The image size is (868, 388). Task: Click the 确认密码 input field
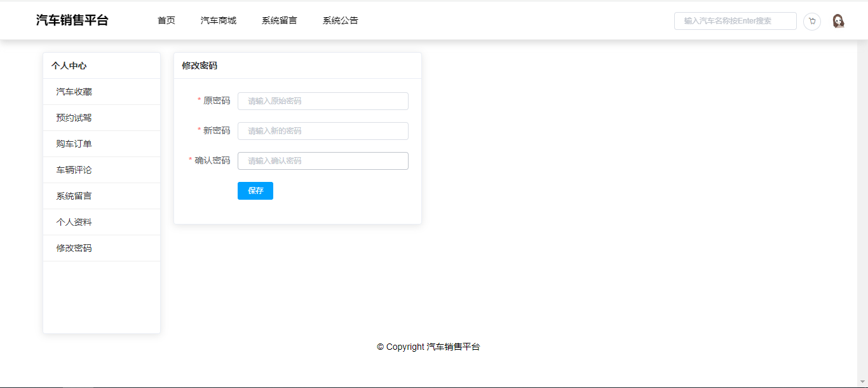(x=323, y=161)
